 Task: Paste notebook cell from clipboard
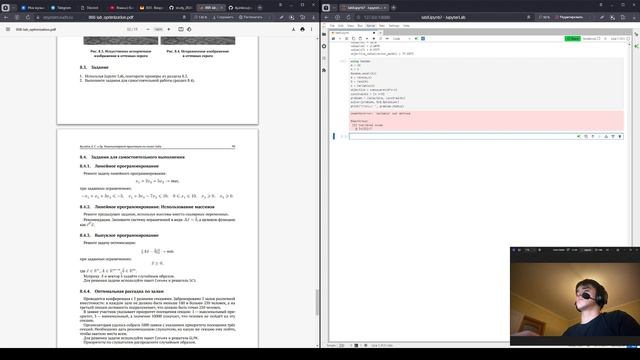360,39
